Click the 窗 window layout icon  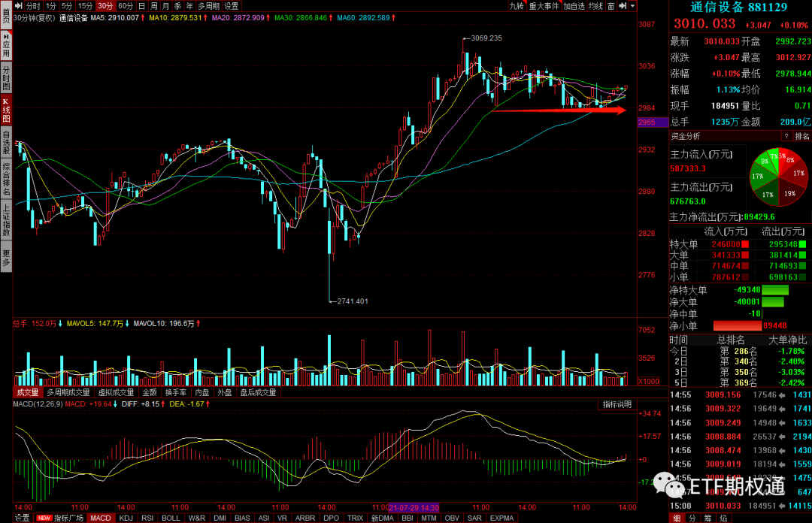point(611,6)
